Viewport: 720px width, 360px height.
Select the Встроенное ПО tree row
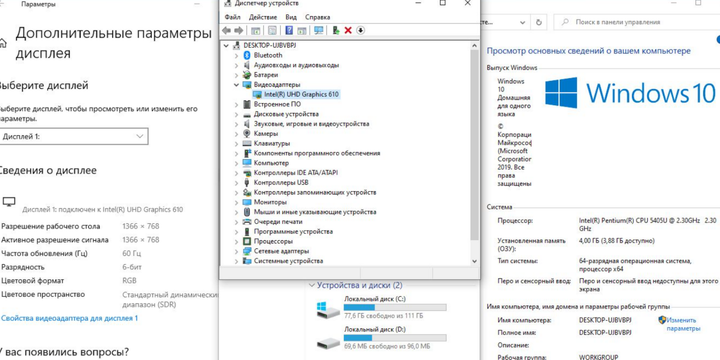[277, 104]
